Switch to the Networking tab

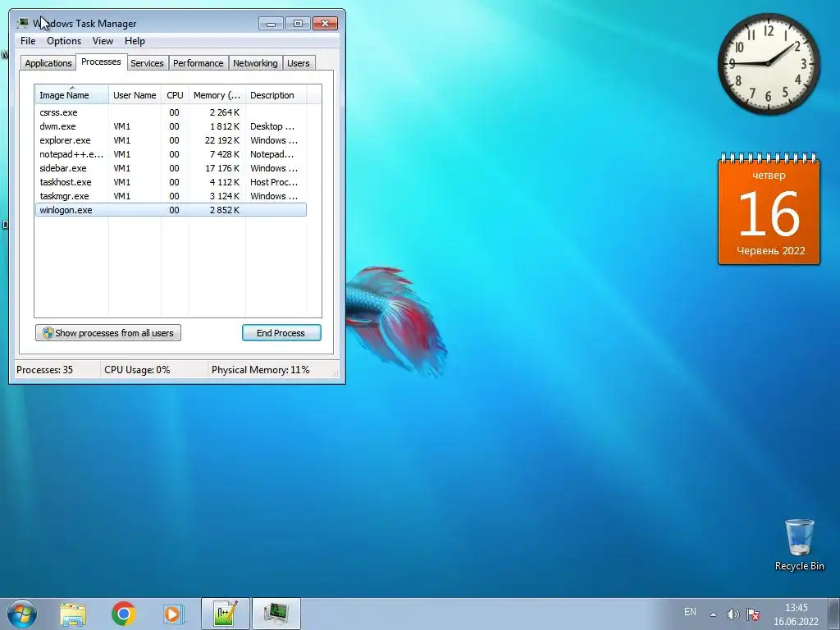pyautogui.click(x=255, y=63)
